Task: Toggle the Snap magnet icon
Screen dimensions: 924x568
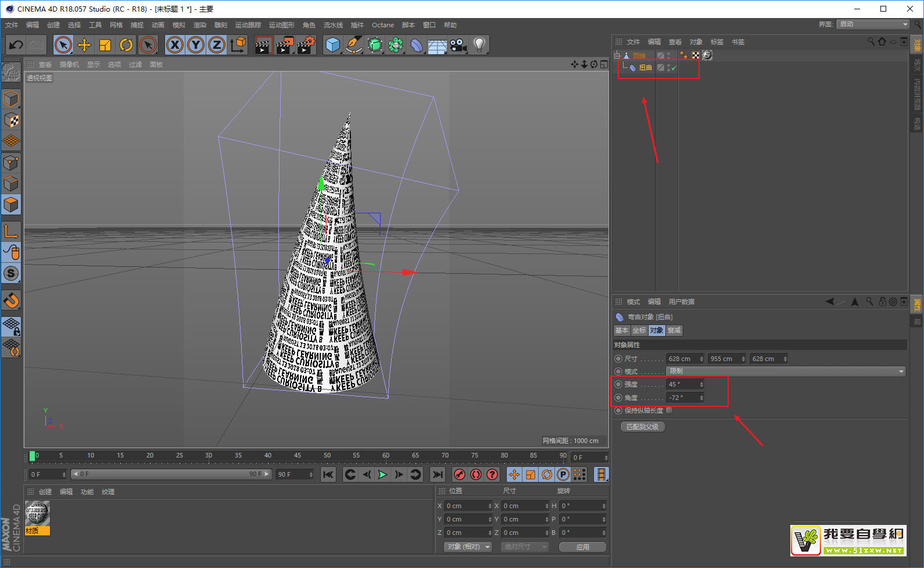Action: click(x=11, y=301)
